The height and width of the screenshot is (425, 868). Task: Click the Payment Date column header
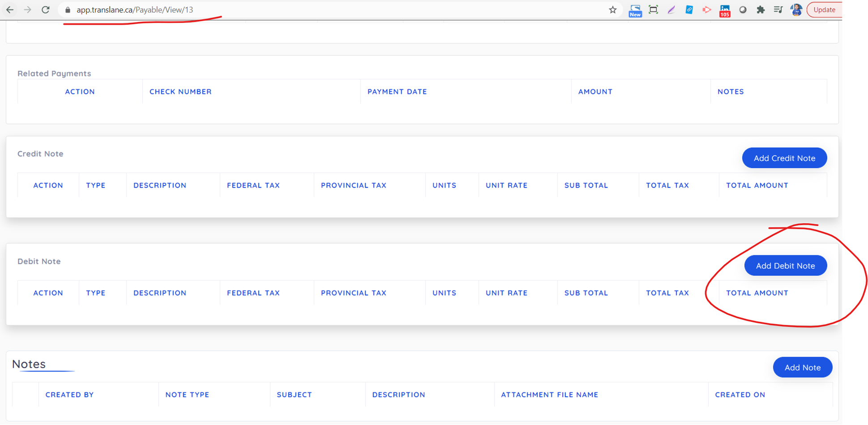coord(397,91)
